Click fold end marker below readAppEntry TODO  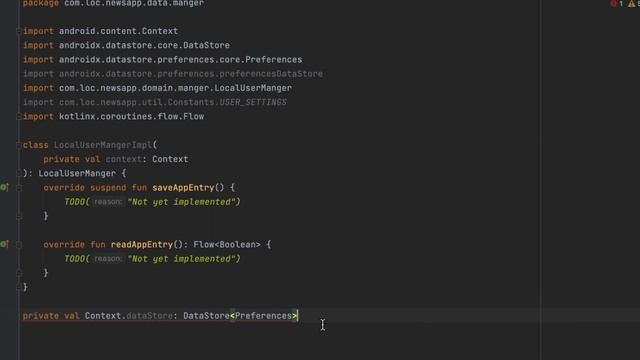(x=19, y=273)
